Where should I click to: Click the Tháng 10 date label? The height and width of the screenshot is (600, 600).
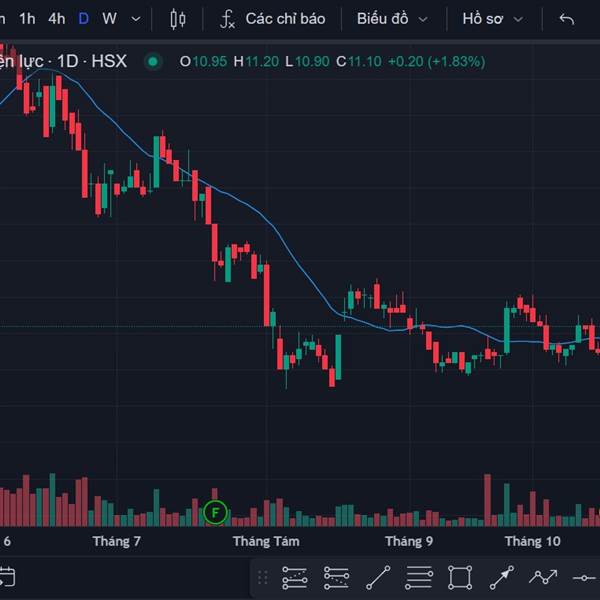tap(532, 541)
